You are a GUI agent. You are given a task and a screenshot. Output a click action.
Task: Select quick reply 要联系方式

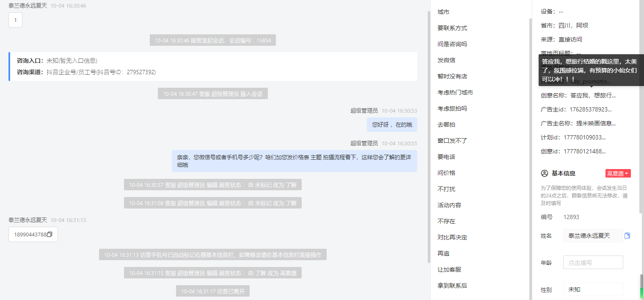click(x=452, y=28)
